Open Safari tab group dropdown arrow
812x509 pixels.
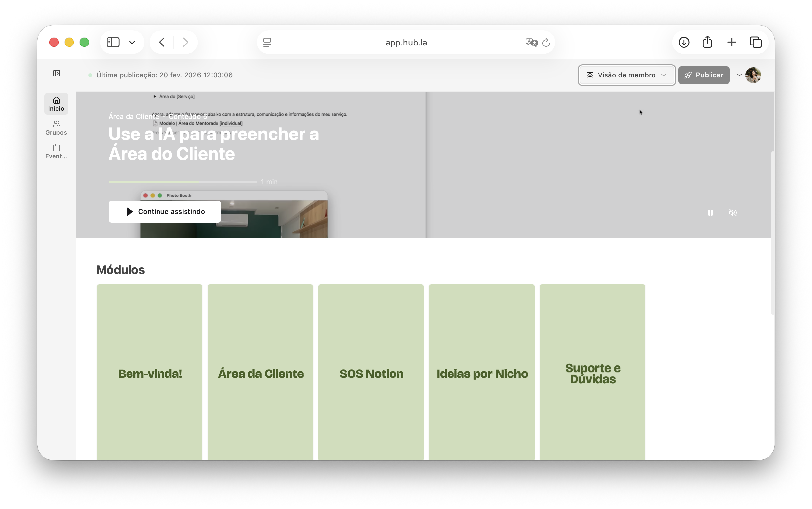[x=132, y=43]
